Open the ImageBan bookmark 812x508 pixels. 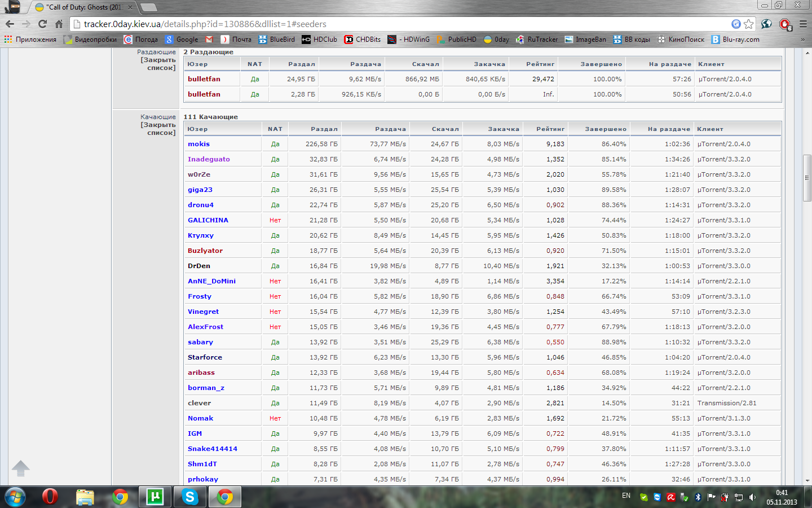585,40
